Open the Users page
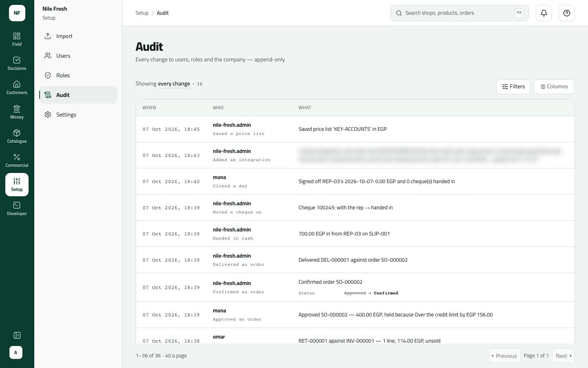Image resolution: width=588 pixels, height=368 pixels. (78, 56)
